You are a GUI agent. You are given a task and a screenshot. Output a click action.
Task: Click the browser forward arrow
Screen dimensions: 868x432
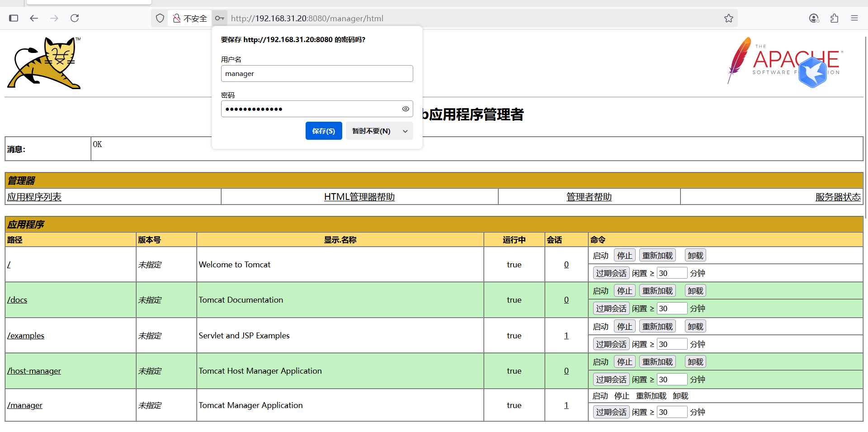54,18
